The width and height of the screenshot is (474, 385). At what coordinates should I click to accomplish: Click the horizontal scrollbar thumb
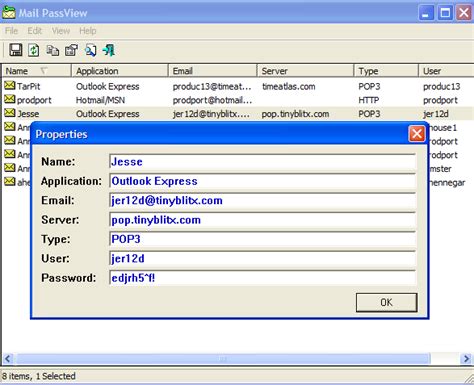click(x=222, y=359)
